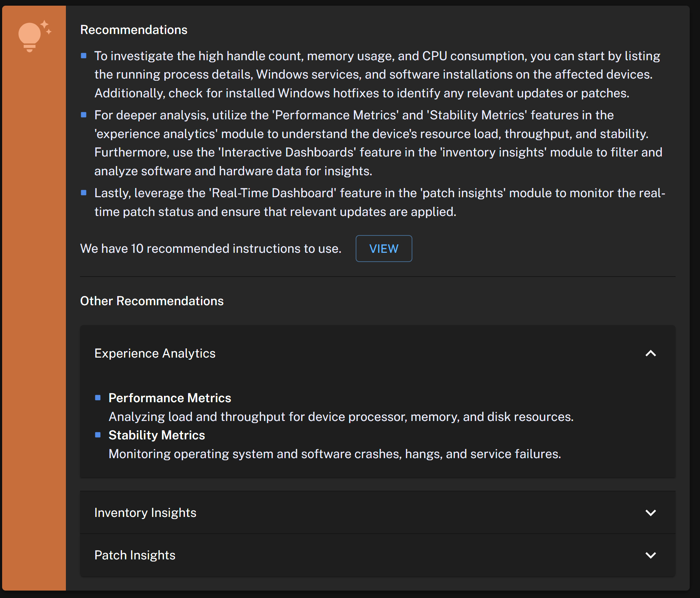700x598 pixels.
Task: Open the Patch Insights section title
Action: [135, 555]
